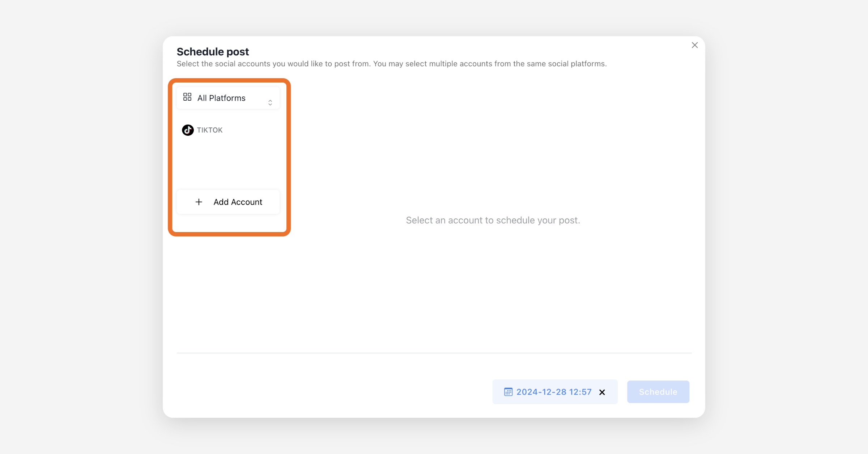The height and width of the screenshot is (454, 868).
Task: Click the Schedule button
Action: click(658, 392)
